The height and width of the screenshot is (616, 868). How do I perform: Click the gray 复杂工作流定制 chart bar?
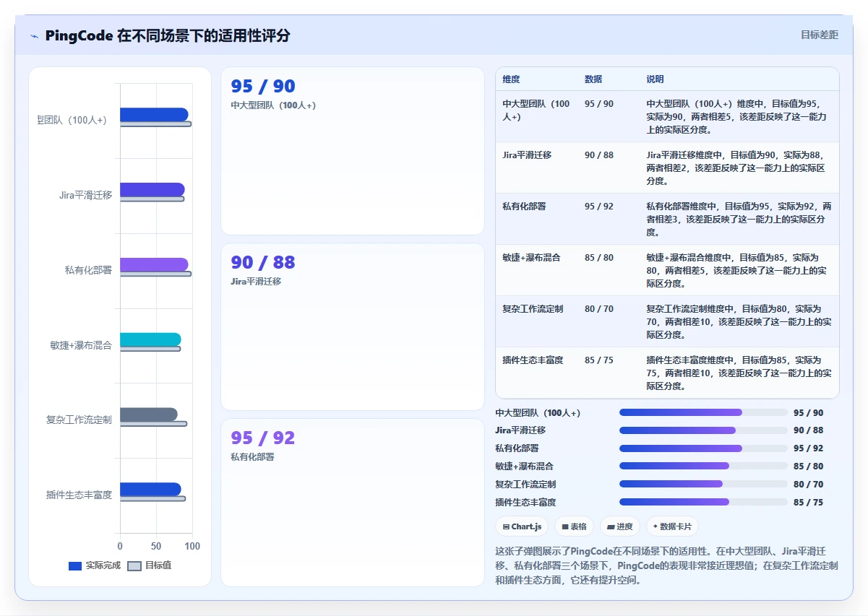point(149,415)
